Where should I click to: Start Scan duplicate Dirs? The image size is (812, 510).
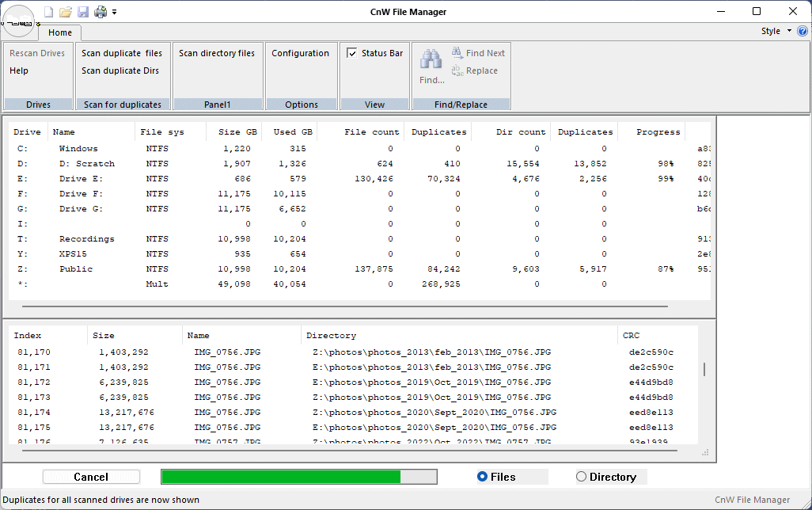(x=120, y=70)
